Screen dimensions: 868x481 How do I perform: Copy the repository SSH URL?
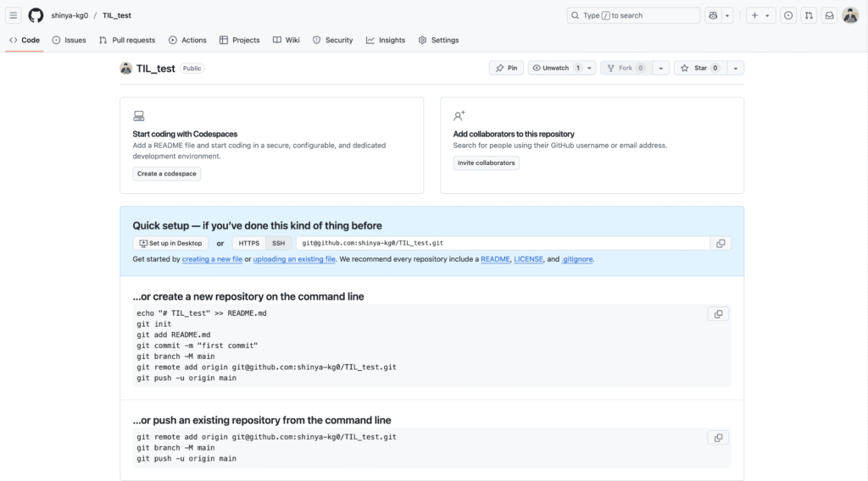(721, 243)
